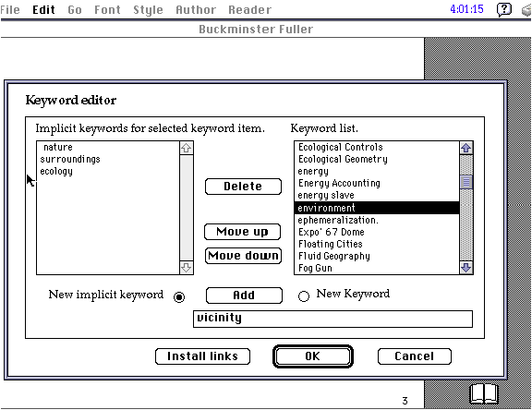Click the Delete button
Viewport: 532px width, 410px height.
click(243, 187)
